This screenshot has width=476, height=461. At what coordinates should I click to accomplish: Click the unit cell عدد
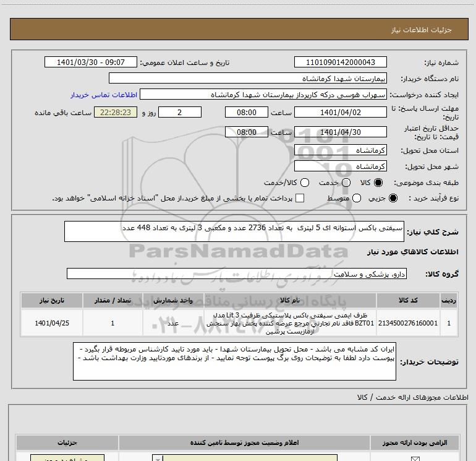(173, 323)
